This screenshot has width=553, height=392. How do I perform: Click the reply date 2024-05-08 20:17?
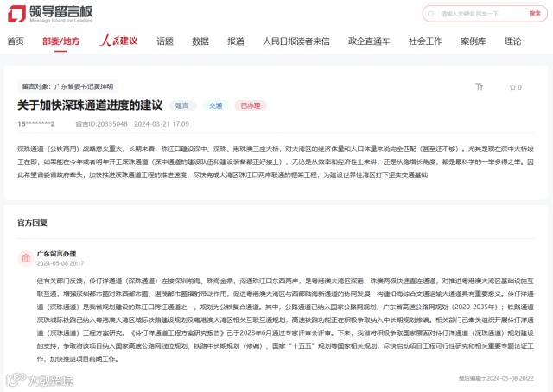(x=60, y=263)
